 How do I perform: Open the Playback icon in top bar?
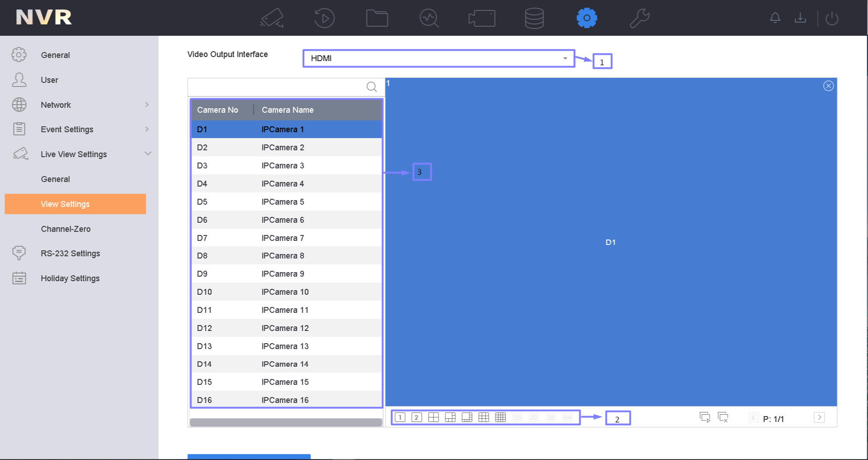324,18
